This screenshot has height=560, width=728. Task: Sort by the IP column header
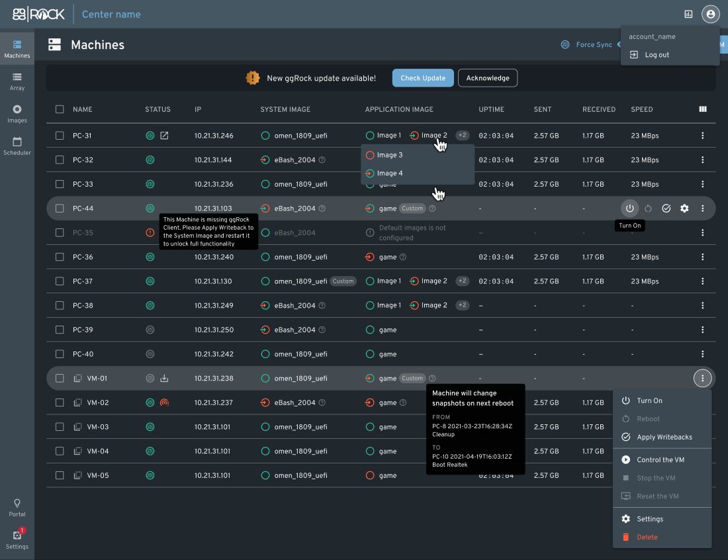(x=198, y=110)
